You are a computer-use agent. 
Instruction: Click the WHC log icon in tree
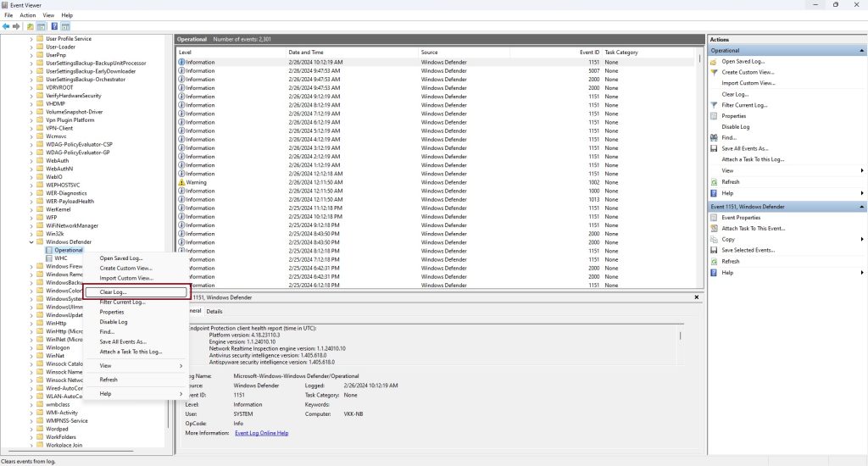[x=49, y=258]
